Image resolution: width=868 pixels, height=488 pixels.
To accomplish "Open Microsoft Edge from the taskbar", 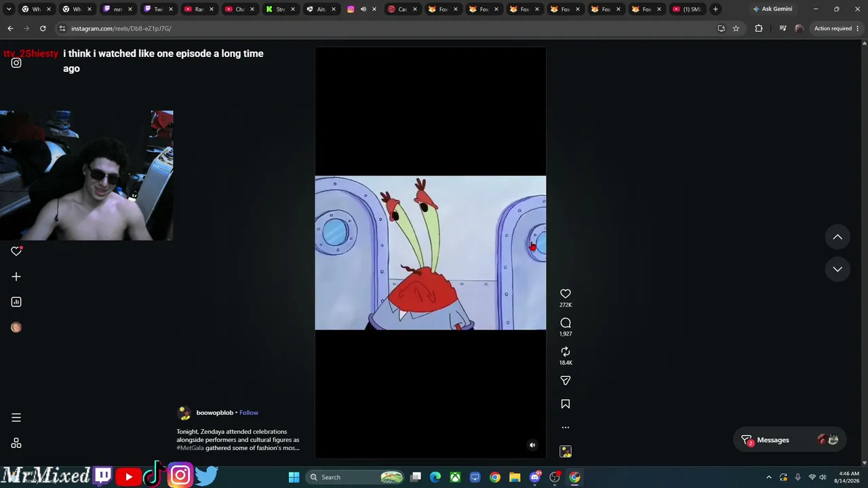I will (x=435, y=477).
